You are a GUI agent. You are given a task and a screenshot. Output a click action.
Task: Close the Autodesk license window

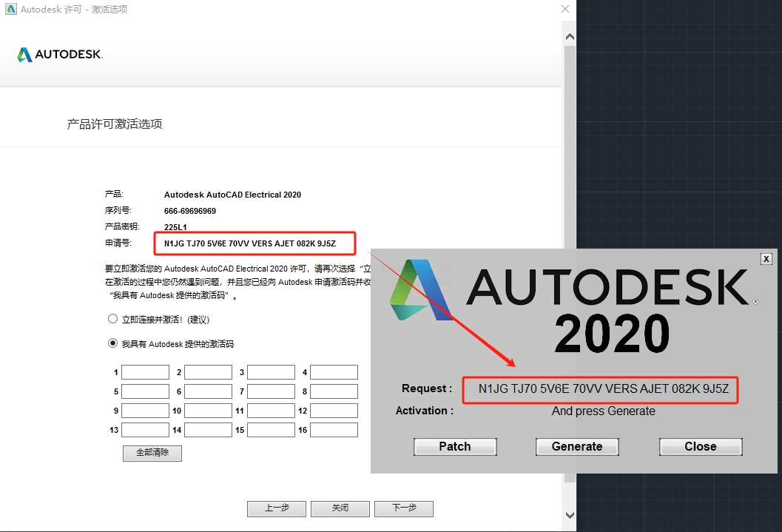tap(565, 10)
